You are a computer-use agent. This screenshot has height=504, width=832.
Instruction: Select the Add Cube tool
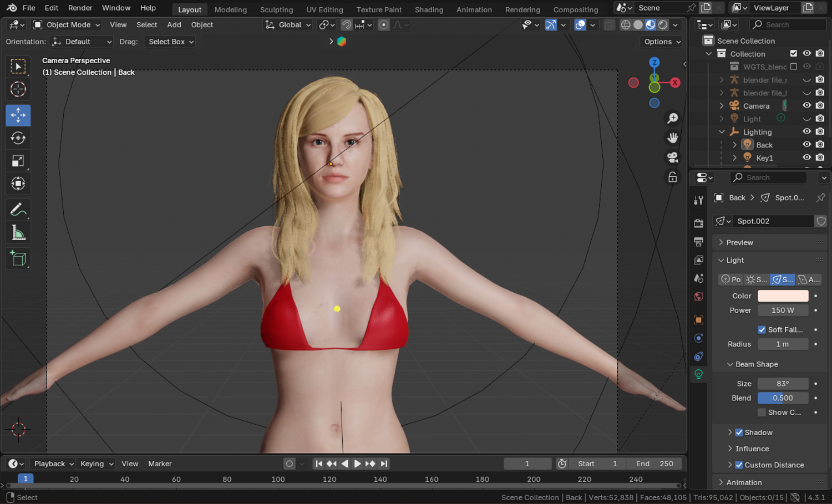coord(18,258)
